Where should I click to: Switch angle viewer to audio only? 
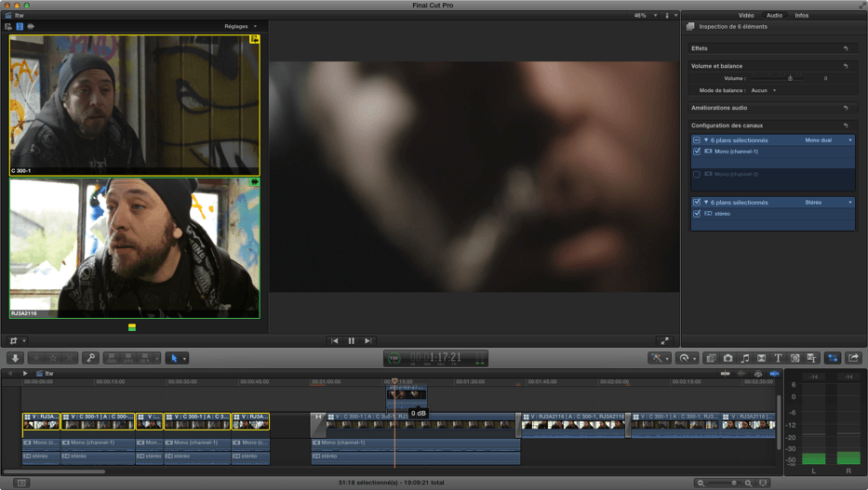pyautogui.click(x=31, y=26)
